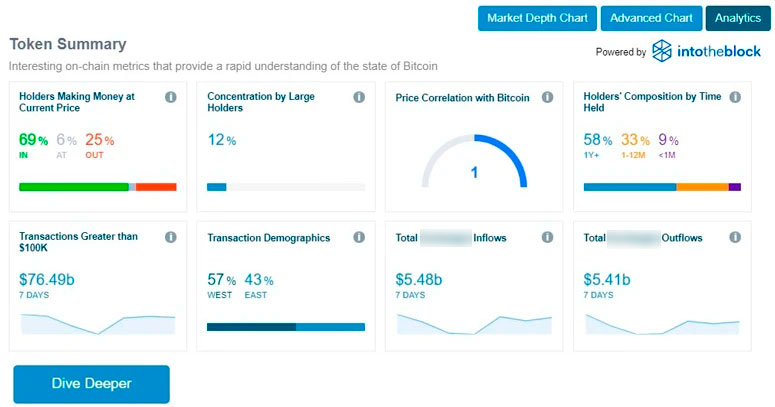Click info icon on Transaction Demographics card
775x407 pixels.
click(359, 238)
